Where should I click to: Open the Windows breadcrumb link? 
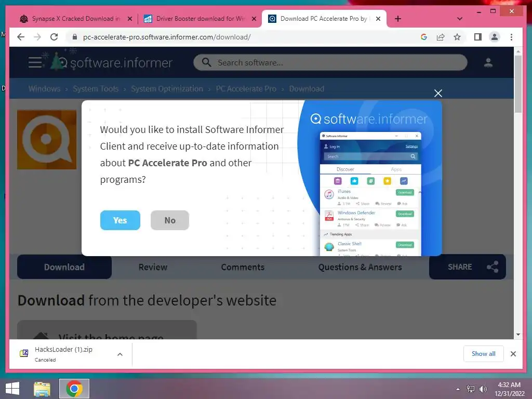tap(45, 88)
